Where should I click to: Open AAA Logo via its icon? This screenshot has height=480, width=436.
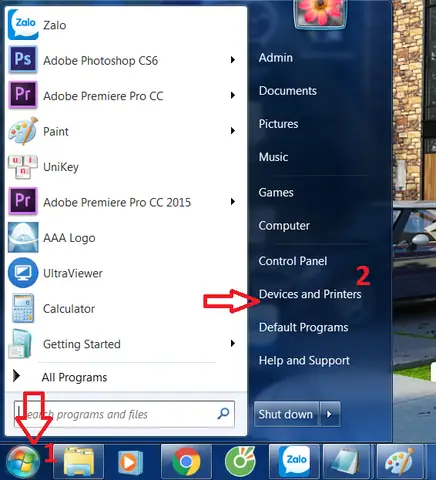(23, 237)
